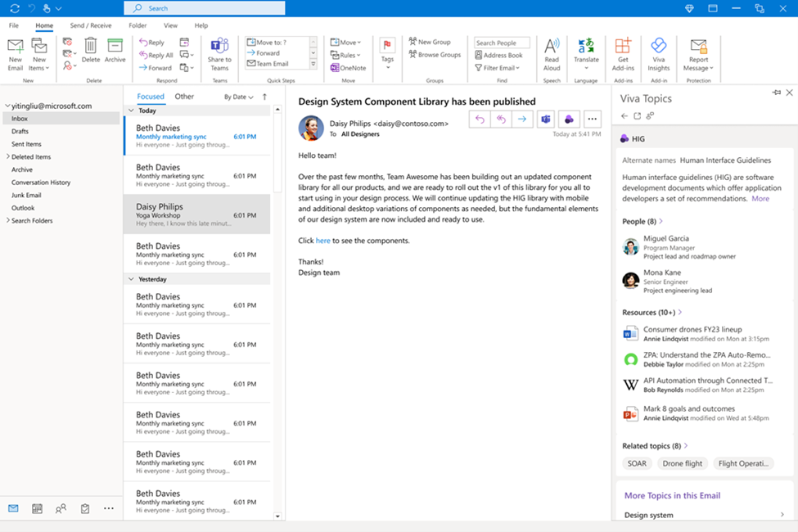The width and height of the screenshot is (798, 532).
Task: Switch to the Send / Receive tab
Action: (x=91, y=25)
